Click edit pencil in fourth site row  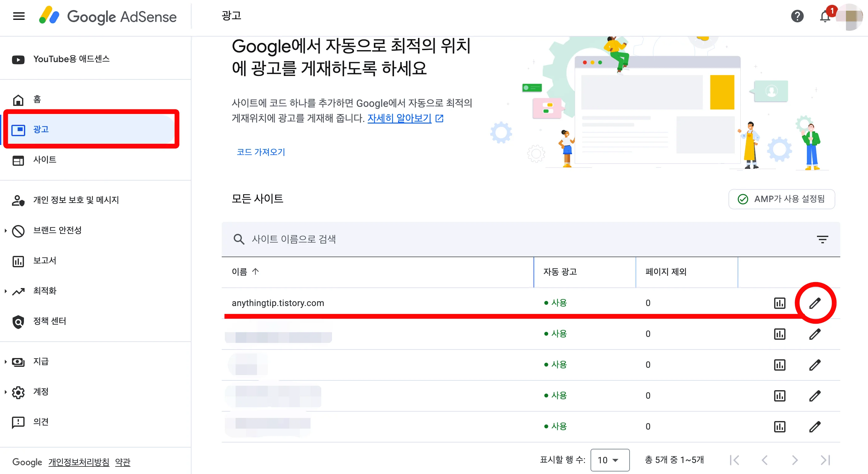click(x=815, y=396)
